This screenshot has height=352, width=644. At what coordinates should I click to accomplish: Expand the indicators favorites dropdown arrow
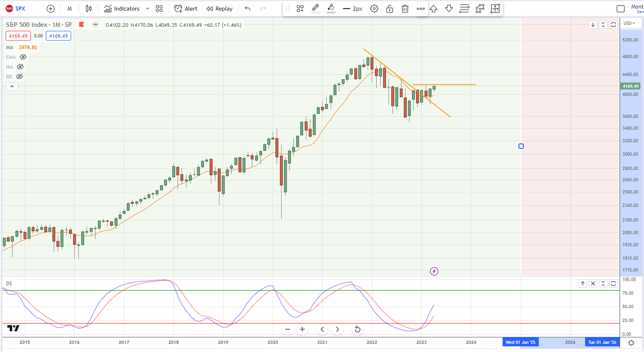(147, 9)
